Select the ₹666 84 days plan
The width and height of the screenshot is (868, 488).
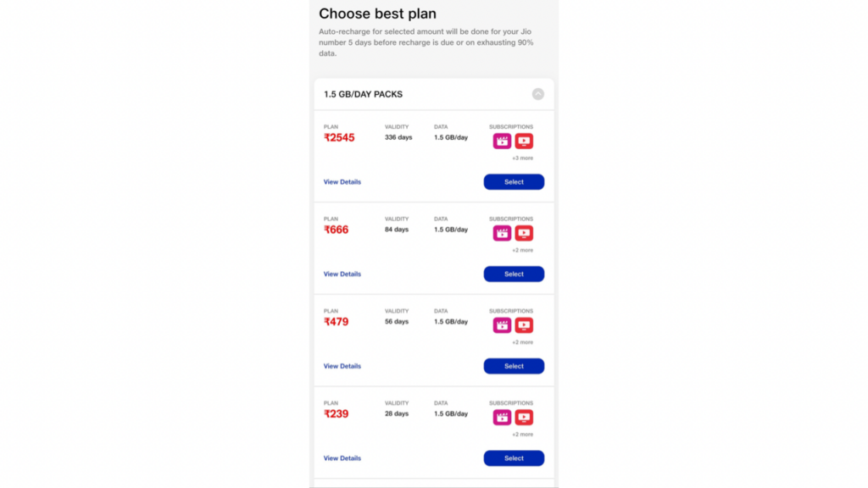click(514, 274)
